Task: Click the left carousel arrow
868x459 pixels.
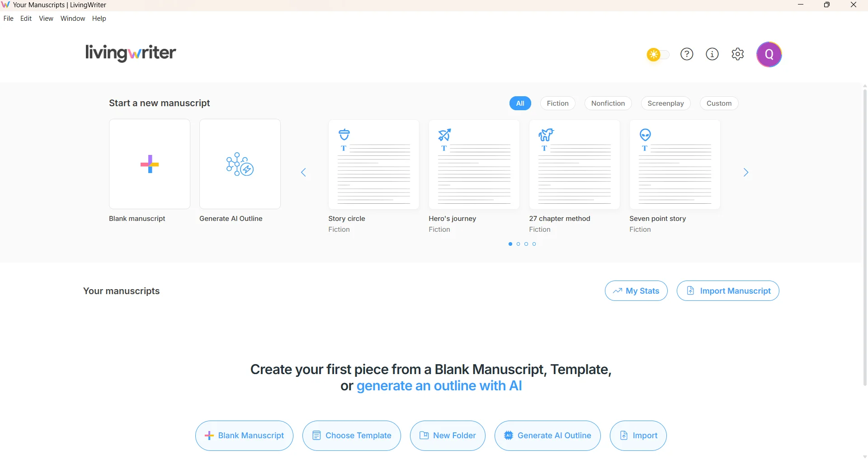Action: click(x=304, y=172)
